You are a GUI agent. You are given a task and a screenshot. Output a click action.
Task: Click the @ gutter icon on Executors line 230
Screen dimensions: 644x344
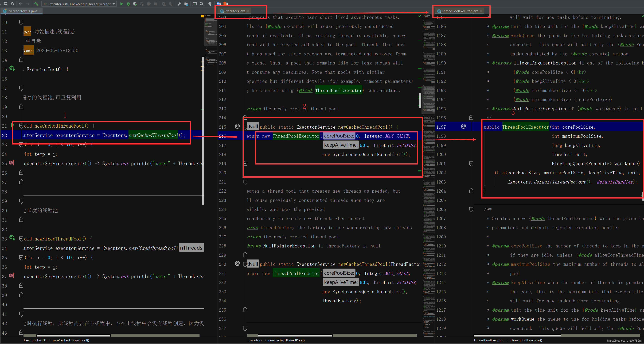[237, 263]
